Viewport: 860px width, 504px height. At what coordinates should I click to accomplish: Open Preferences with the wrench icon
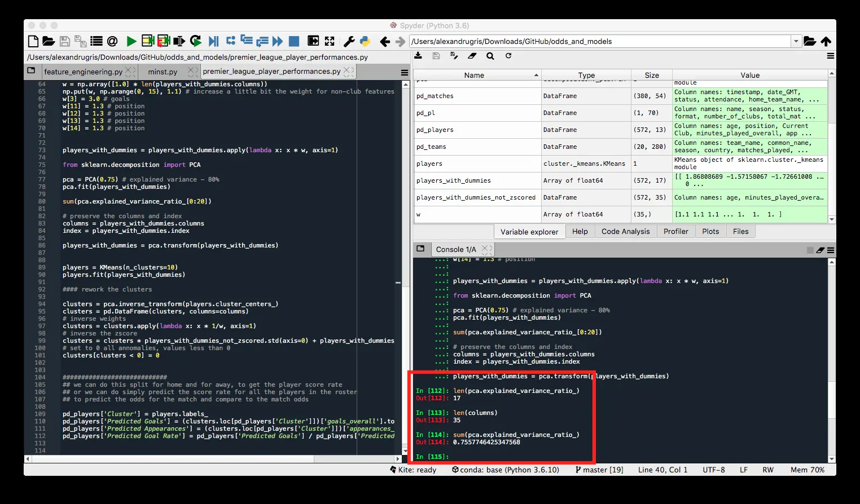[x=349, y=41]
